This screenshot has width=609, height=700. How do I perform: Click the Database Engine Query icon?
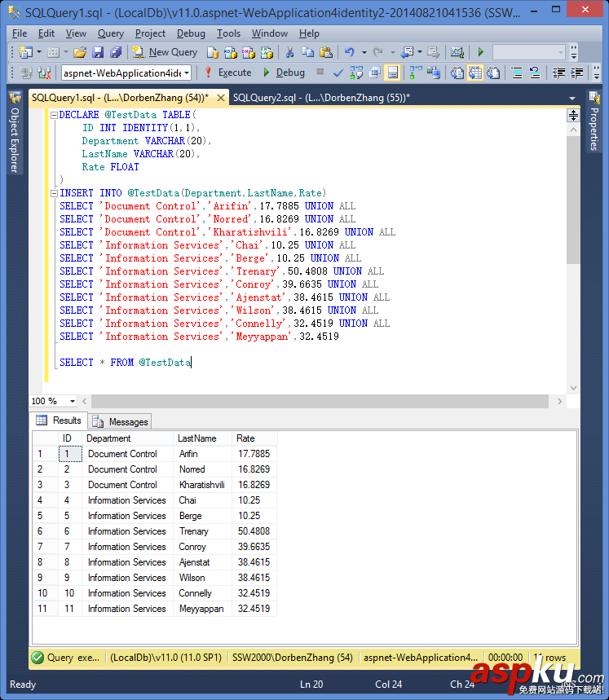tap(213, 52)
